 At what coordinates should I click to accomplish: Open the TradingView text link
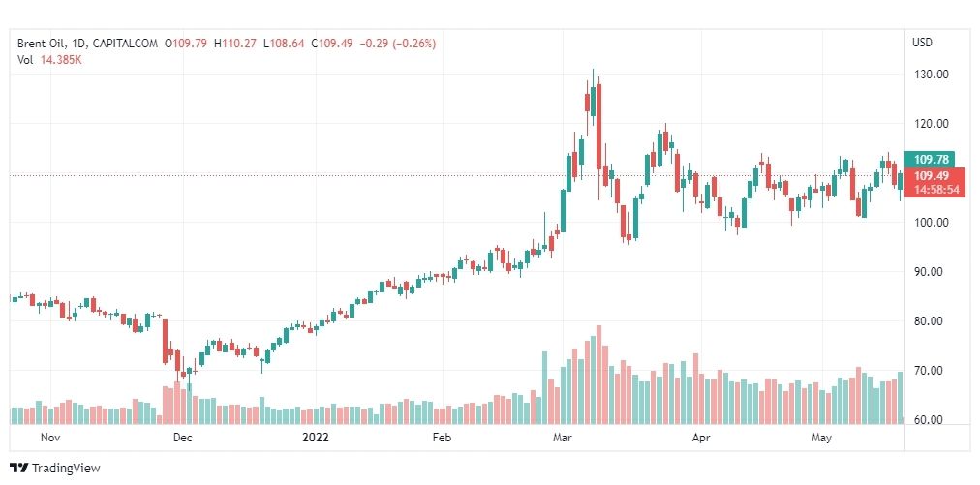click(66, 468)
